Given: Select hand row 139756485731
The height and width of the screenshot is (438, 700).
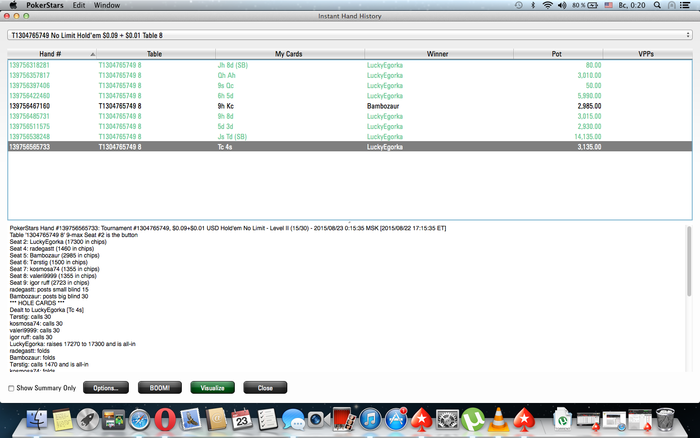Looking at the screenshot, I should point(350,117).
